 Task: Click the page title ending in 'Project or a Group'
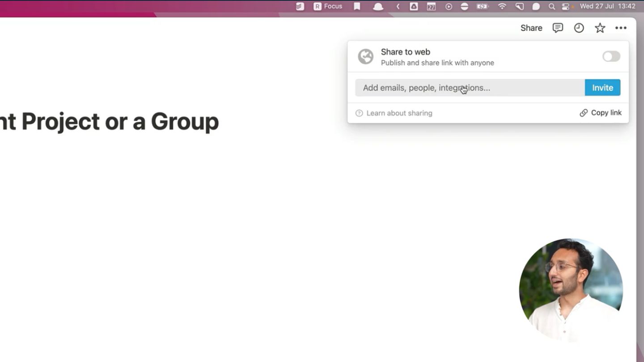[x=109, y=121]
